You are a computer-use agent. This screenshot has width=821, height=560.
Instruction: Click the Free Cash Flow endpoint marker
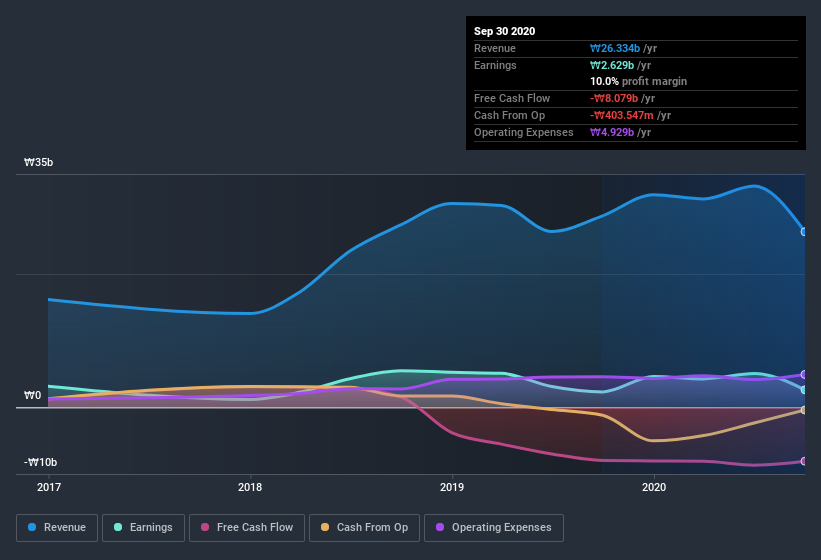[x=804, y=461]
